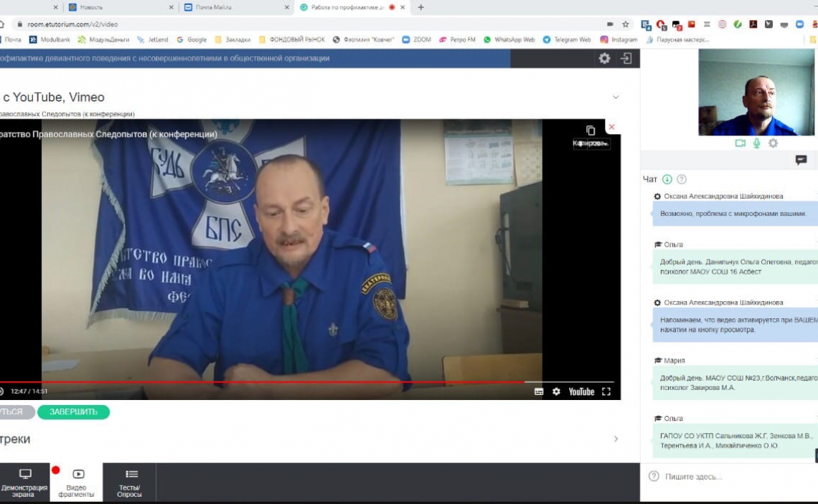Switch to Демонстрация экрана tab
Viewport: 818px width, 504px height.
point(25,482)
